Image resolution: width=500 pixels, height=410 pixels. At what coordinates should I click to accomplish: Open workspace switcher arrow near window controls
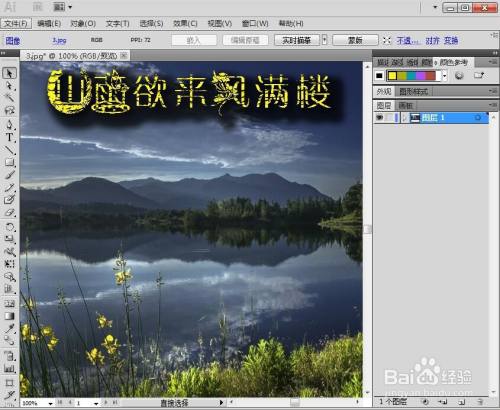click(435, 7)
